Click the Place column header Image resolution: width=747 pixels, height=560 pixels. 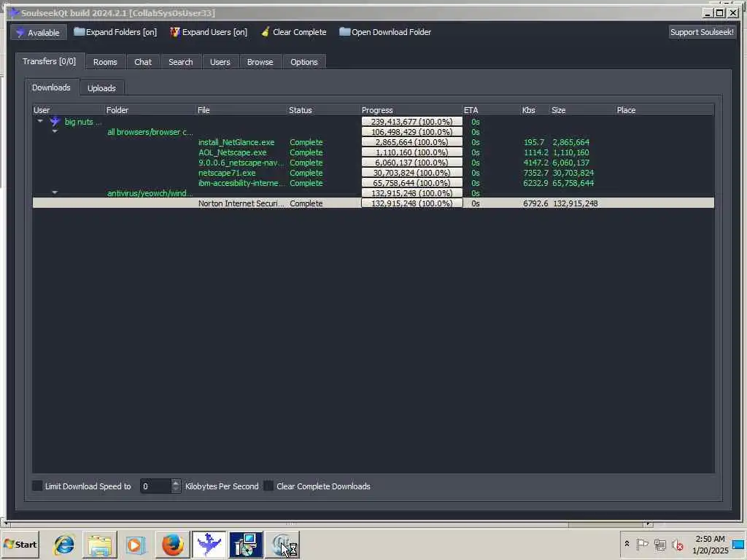(x=664, y=110)
